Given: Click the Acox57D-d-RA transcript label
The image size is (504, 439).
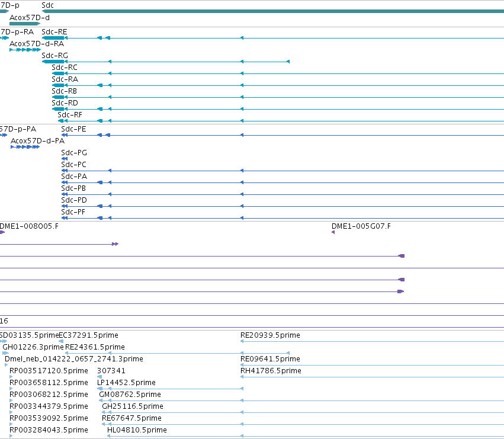Looking at the screenshot, I should coord(37,44).
